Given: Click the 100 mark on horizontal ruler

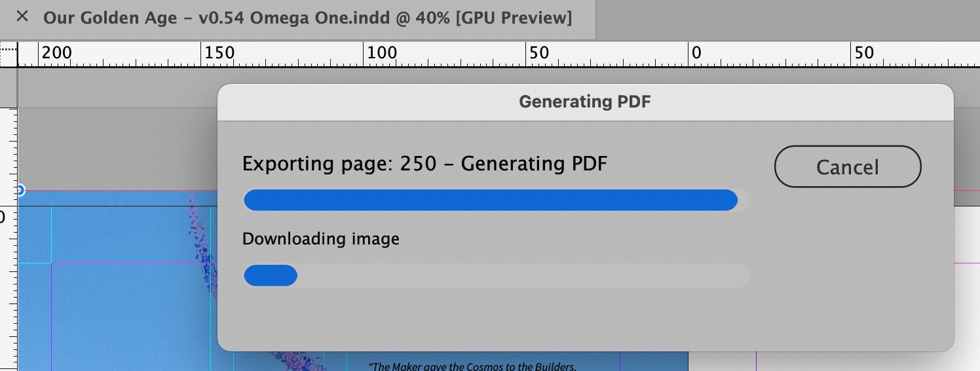Looking at the screenshot, I should (382, 53).
